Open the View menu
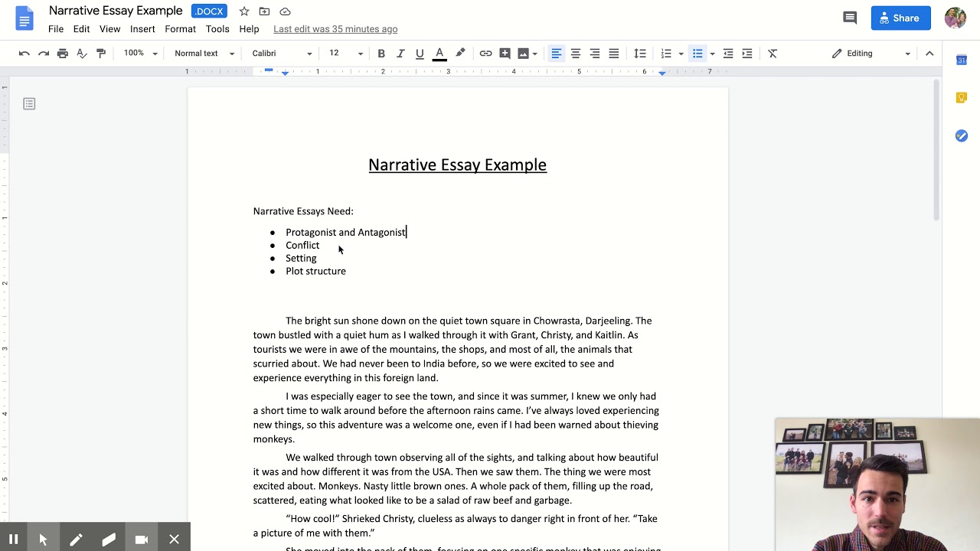This screenshot has height=551, width=980. coord(109,29)
